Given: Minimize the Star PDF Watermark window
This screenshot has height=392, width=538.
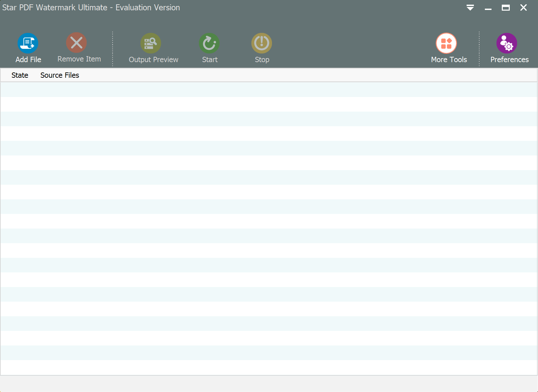Looking at the screenshot, I should pos(488,8).
